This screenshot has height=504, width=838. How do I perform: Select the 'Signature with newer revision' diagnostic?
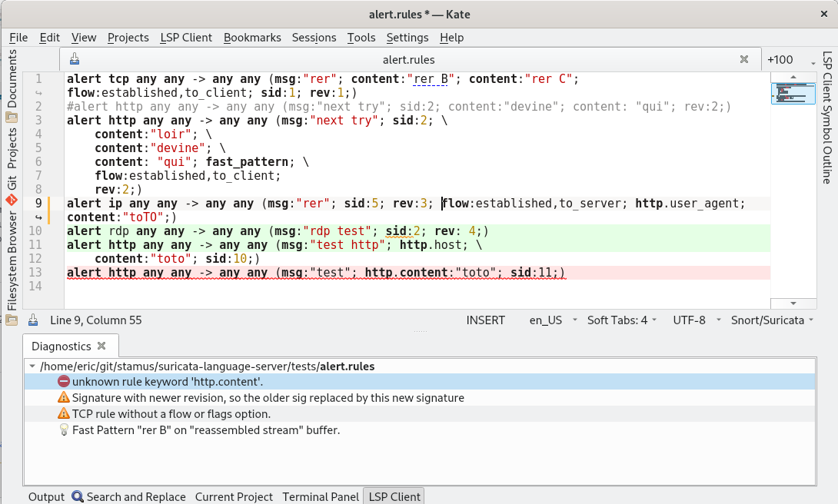click(420, 397)
